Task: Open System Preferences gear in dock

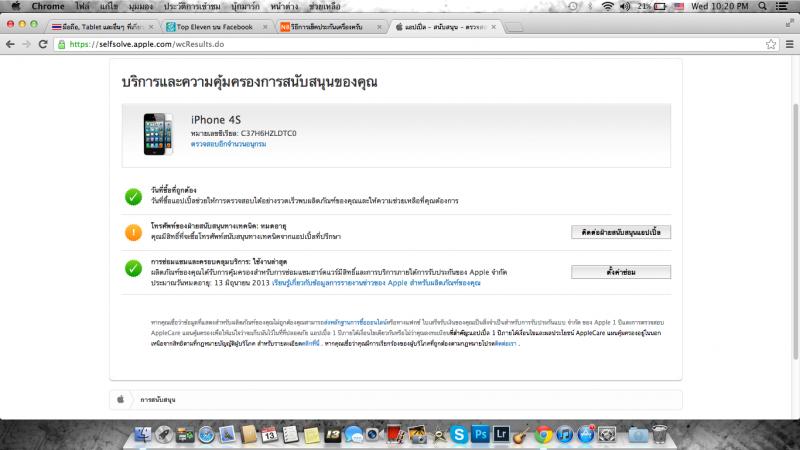Action: pos(607,435)
